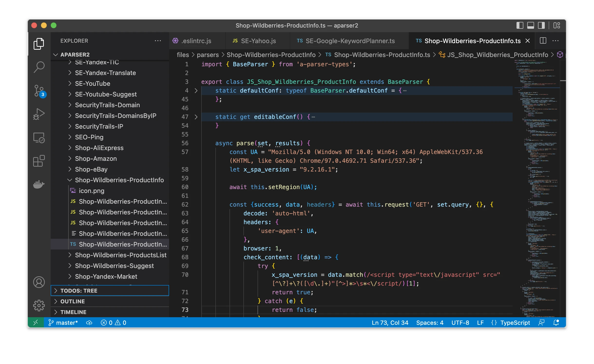Open the Explorer view in activity bar

click(39, 44)
